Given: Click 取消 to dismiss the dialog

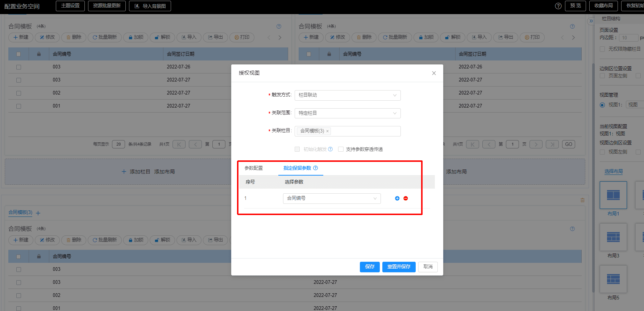Looking at the screenshot, I should [428, 267].
